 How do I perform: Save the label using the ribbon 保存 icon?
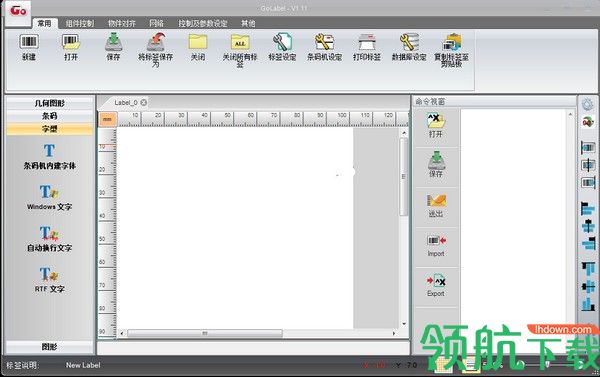113,42
